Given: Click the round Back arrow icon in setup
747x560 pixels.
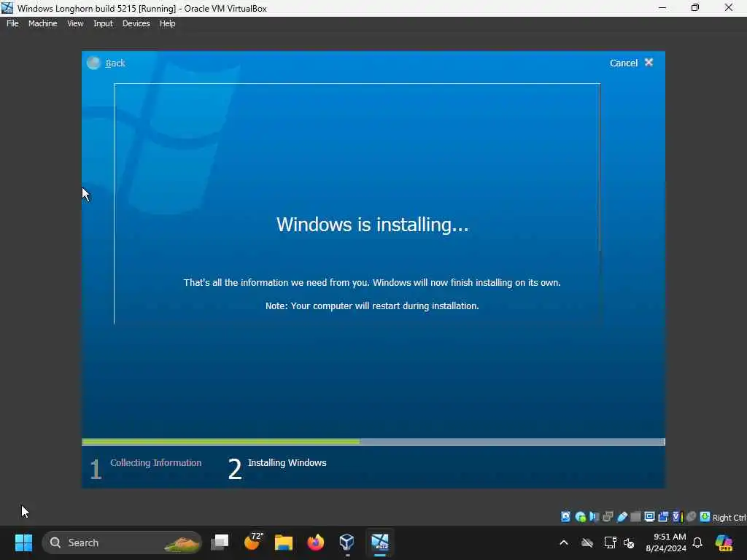Looking at the screenshot, I should point(93,63).
